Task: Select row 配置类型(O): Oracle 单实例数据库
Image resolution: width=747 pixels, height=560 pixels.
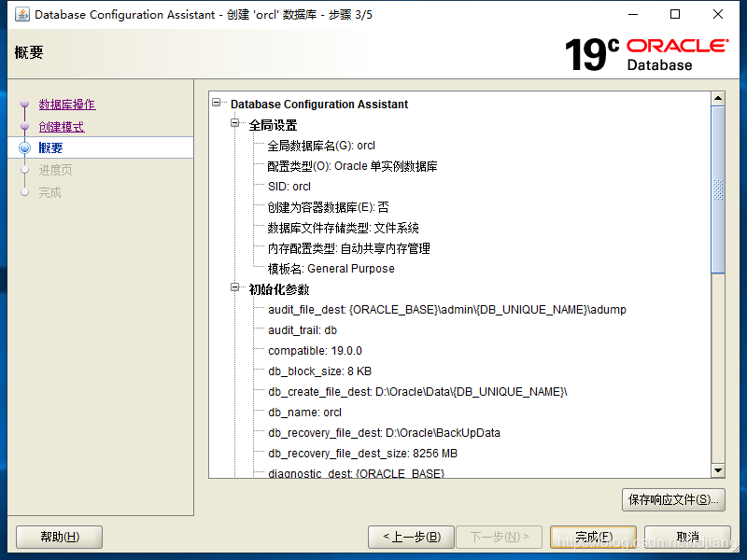Action: (352, 166)
